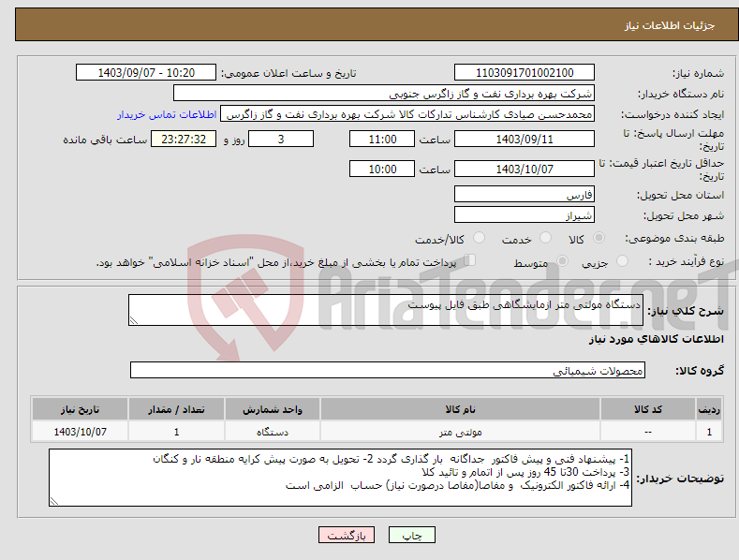Click the quantity cell in the مولتی متر row
Screen dimensions: 739x560
tap(176, 432)
